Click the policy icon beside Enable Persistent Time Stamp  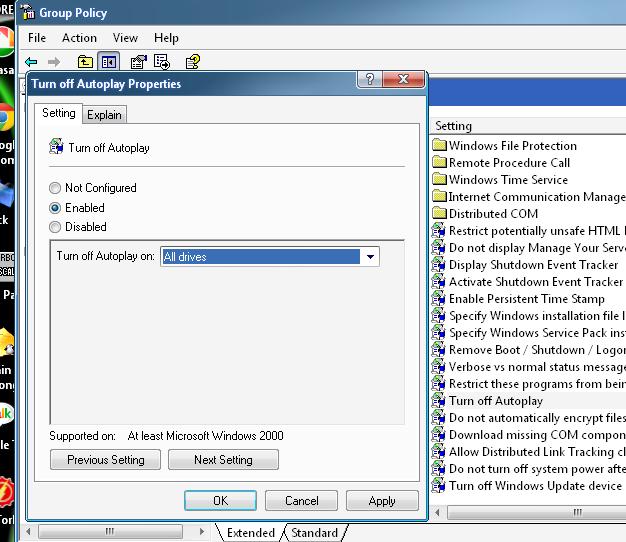point(438,298)
